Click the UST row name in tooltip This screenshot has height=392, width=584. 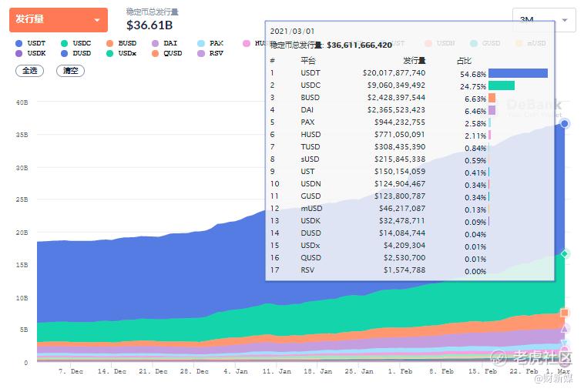click(307, 171)
